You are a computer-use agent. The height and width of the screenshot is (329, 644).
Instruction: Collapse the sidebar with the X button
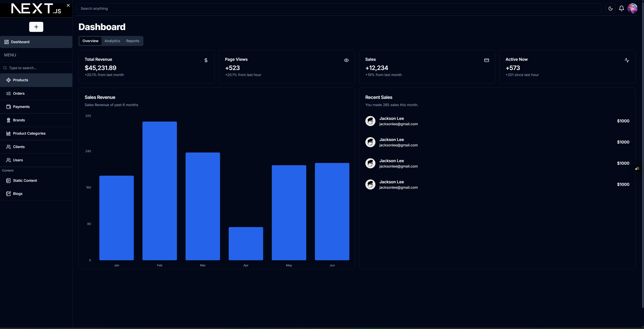point(68,5)
